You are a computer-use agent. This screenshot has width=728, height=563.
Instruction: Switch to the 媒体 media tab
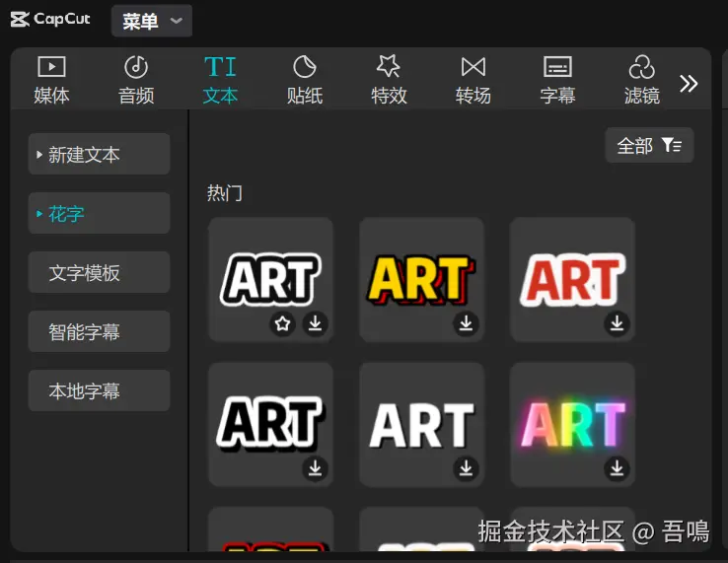[x=51, y=80]
